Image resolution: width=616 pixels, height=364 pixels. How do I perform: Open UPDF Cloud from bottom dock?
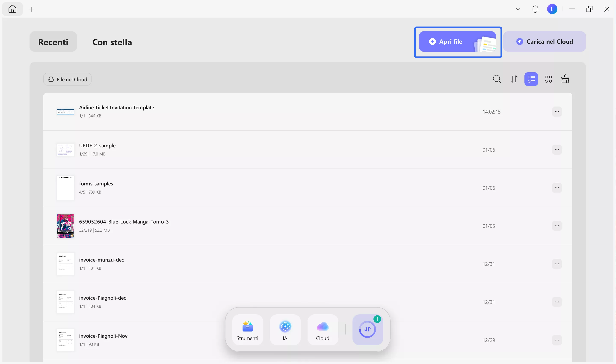323,329
